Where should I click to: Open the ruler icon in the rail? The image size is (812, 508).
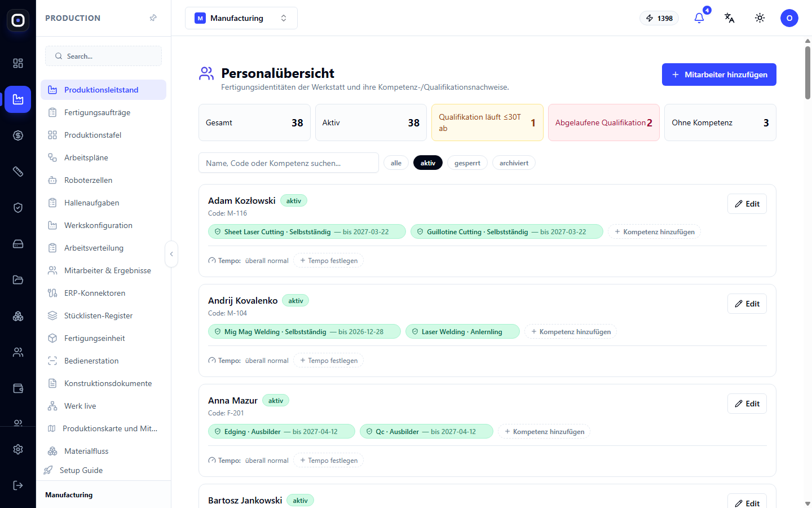click(18, 172)
